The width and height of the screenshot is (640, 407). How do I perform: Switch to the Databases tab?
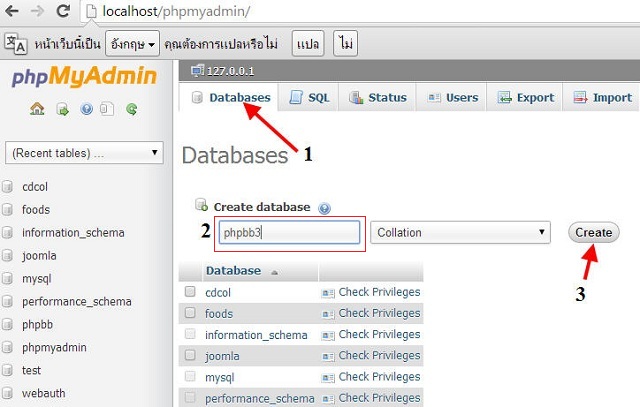click(229, 97)
